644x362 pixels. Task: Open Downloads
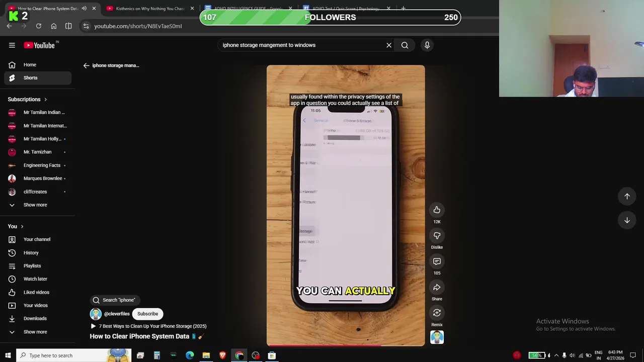38,318
